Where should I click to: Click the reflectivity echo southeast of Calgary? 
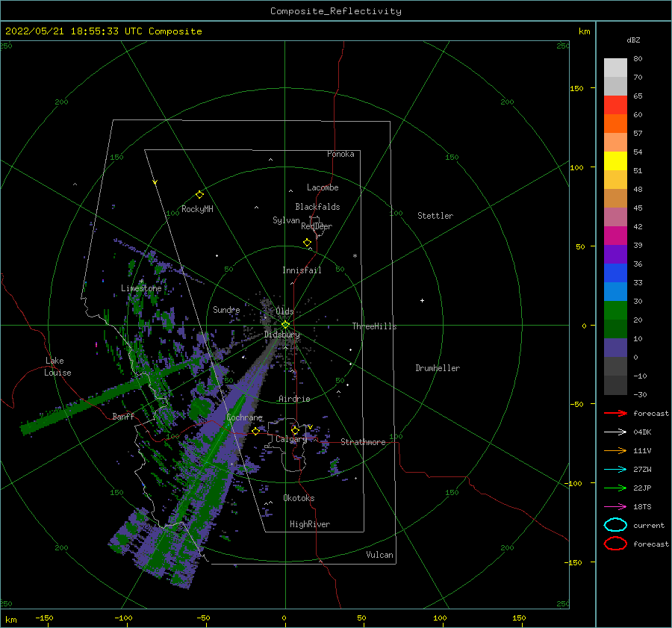(x=335, y=467)
